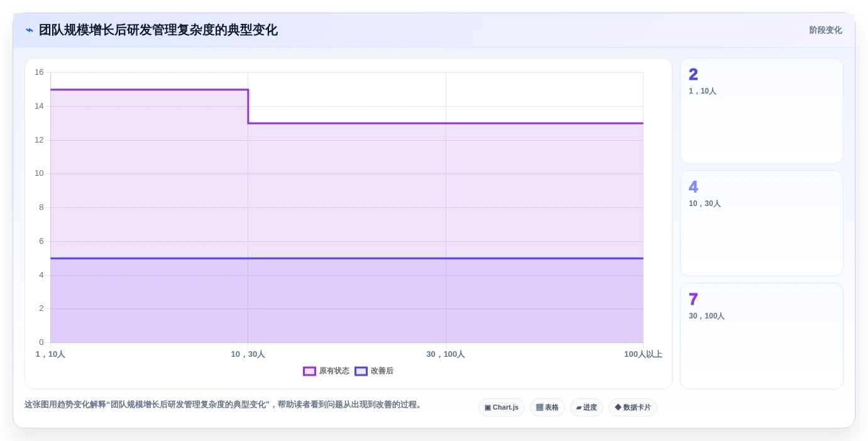Select the 表格 tag
This screenshot has width=868, height=441.
coord(547,408)
